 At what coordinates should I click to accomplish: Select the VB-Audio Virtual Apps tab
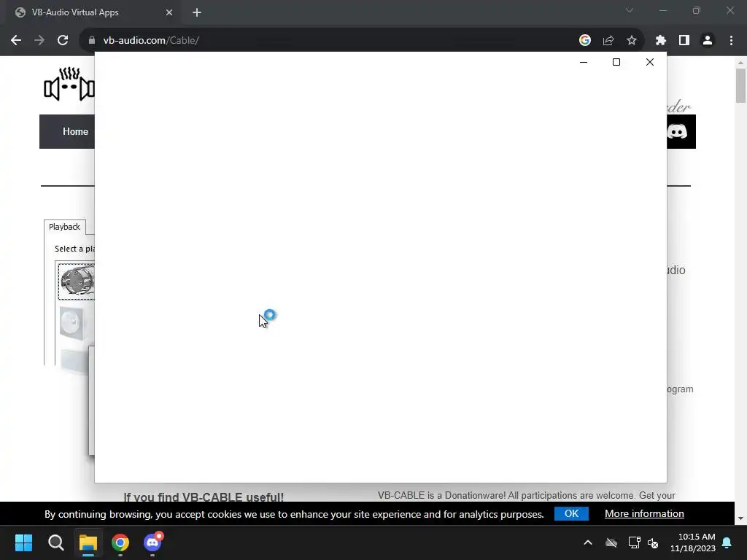pos(94,13)
